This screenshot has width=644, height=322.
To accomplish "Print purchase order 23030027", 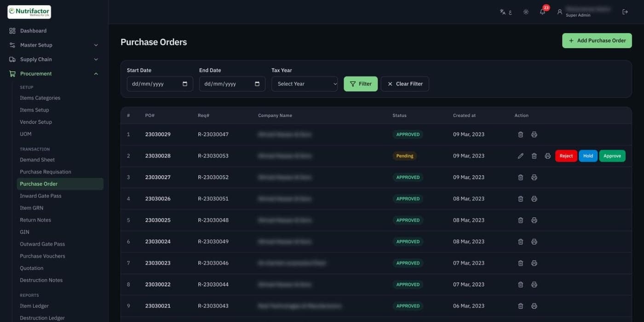I will (x=534, y=177).
